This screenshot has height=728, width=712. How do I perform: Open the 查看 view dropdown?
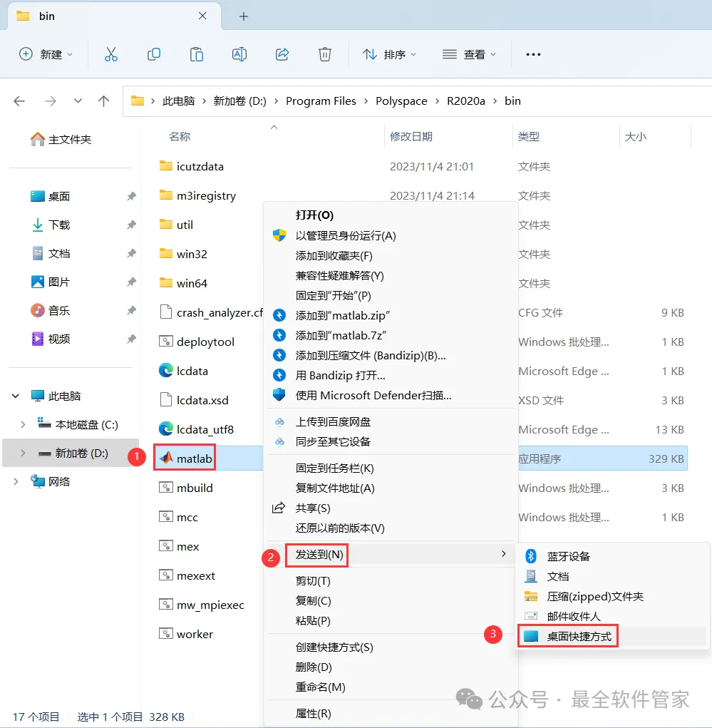(469, 54)
